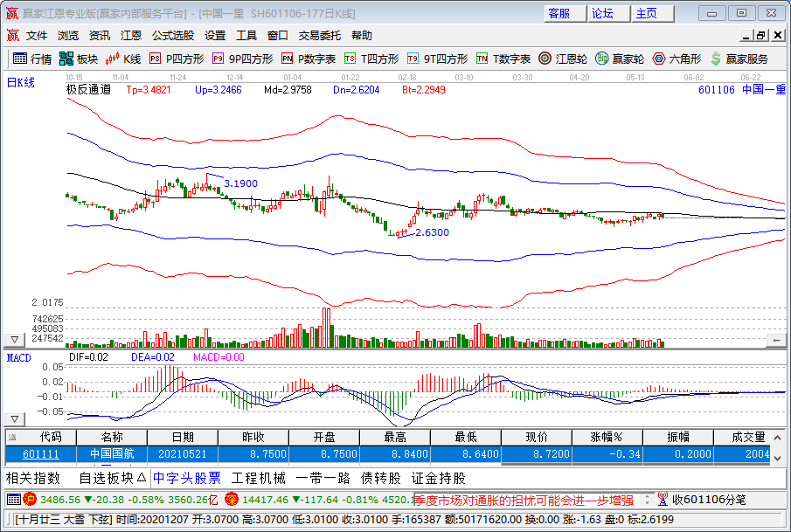The height and width of the screenshot is (532, 791).
Task: Click the small icon in table header corner
Action: [12, 437]
